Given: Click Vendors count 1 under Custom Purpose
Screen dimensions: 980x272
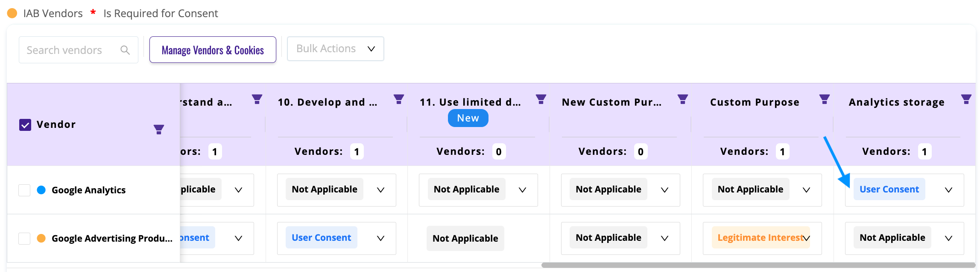Looking at the screenshot, I should (782, 151).
